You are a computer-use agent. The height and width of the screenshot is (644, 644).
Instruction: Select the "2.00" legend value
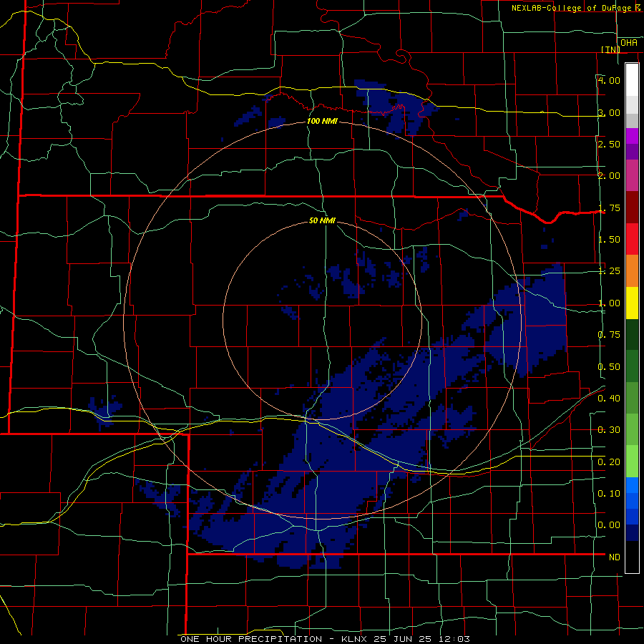point(609,176)
